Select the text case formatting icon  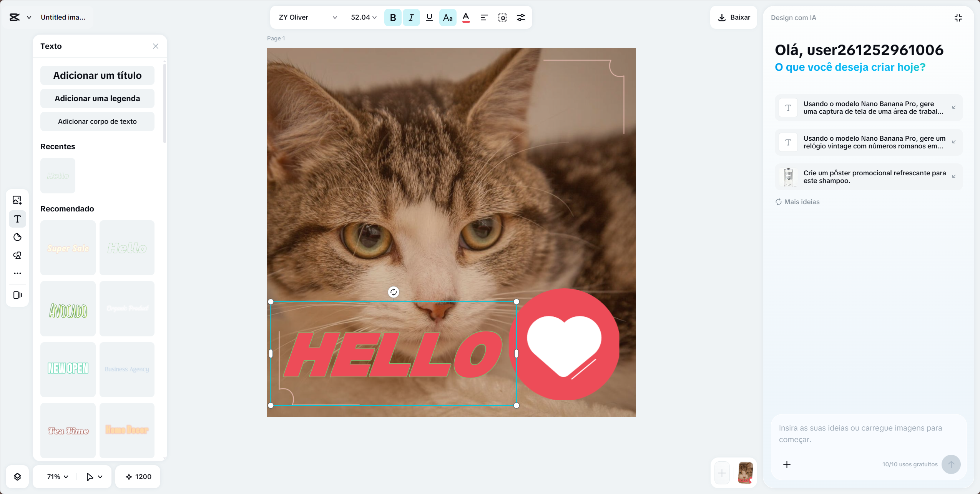click(x=447, y=17)
